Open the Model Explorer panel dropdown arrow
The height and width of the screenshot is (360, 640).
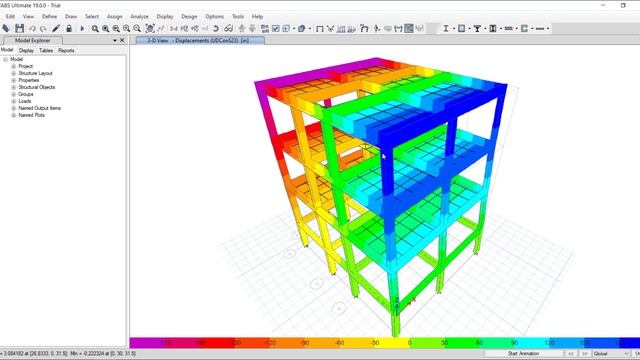click(115, 40)
